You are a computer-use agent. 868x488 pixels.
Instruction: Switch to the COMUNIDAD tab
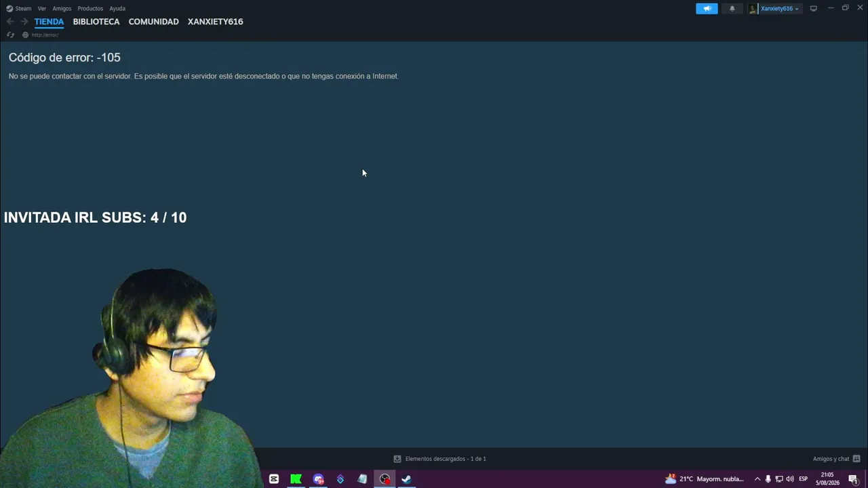[x=154, y=22]
